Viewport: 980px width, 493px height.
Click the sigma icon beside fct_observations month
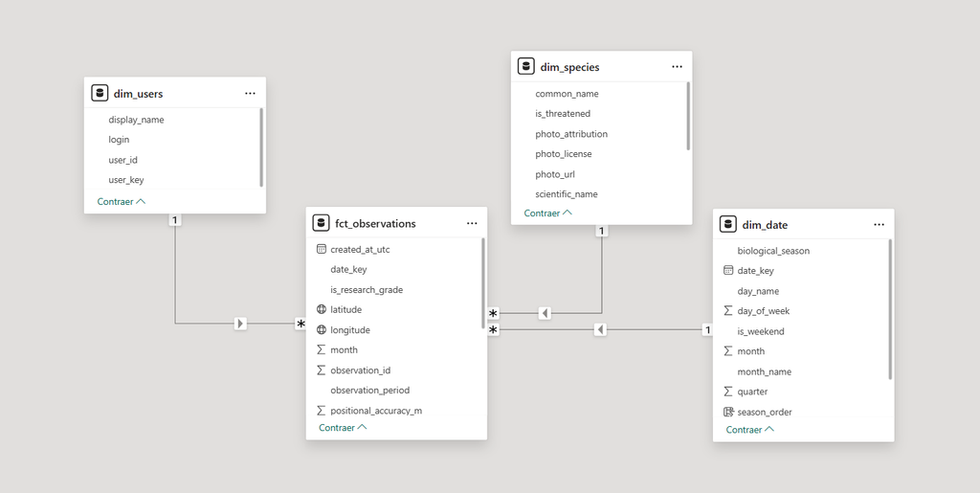(322, 350)
